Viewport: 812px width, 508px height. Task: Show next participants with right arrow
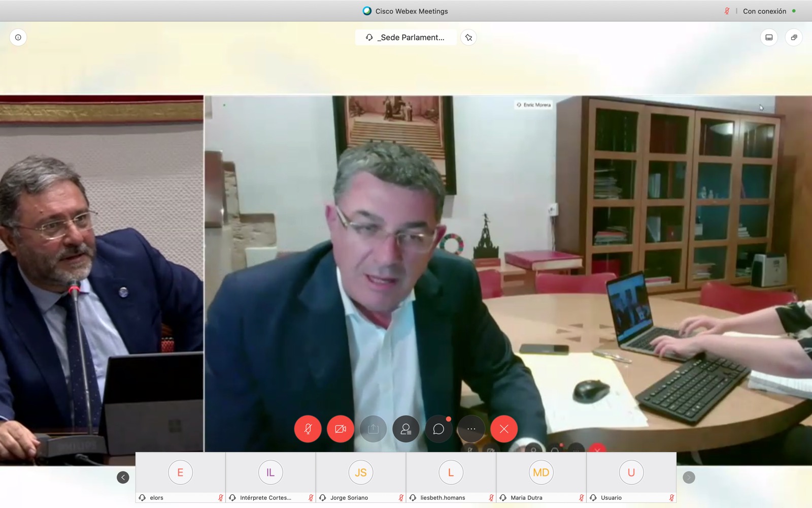689,477
